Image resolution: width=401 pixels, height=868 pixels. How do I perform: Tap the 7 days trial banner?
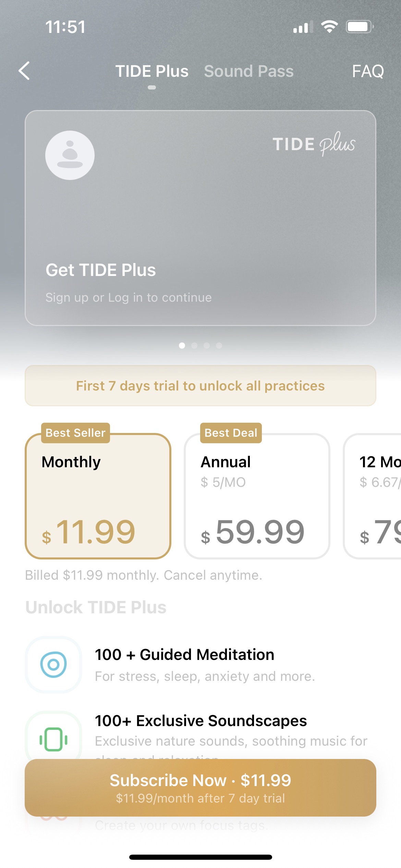click(200, 386)
